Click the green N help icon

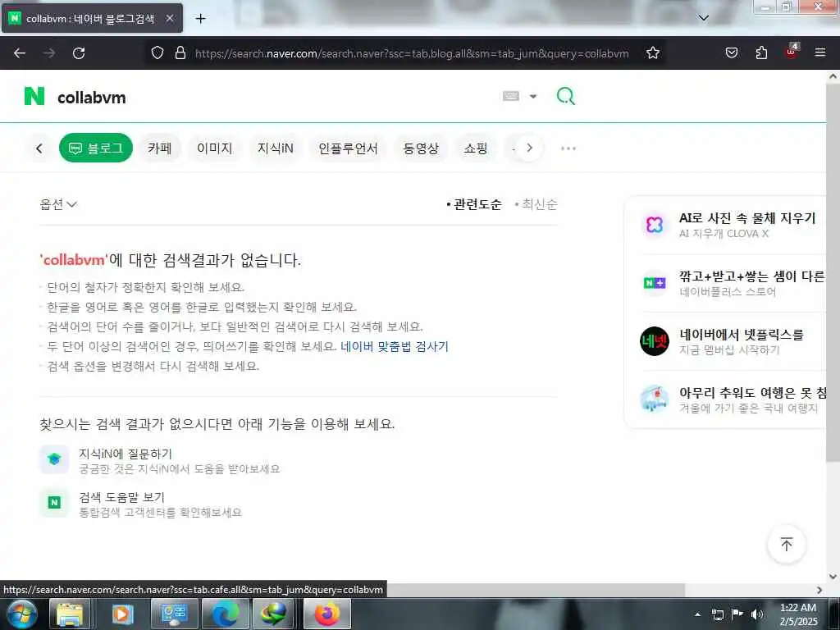(54, 503)
